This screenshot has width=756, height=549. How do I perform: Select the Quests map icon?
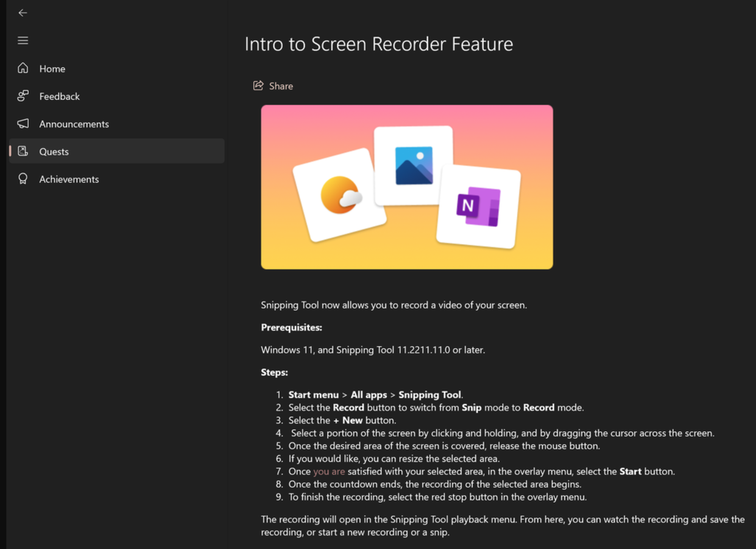22,151
